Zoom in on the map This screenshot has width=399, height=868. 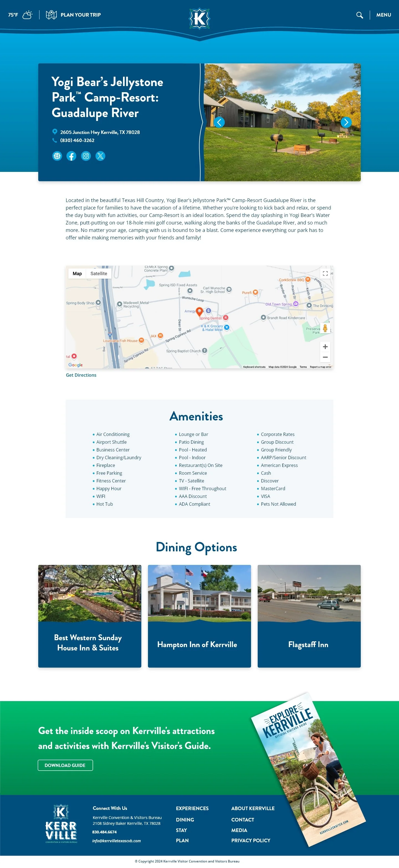click(x=325, y=346)
